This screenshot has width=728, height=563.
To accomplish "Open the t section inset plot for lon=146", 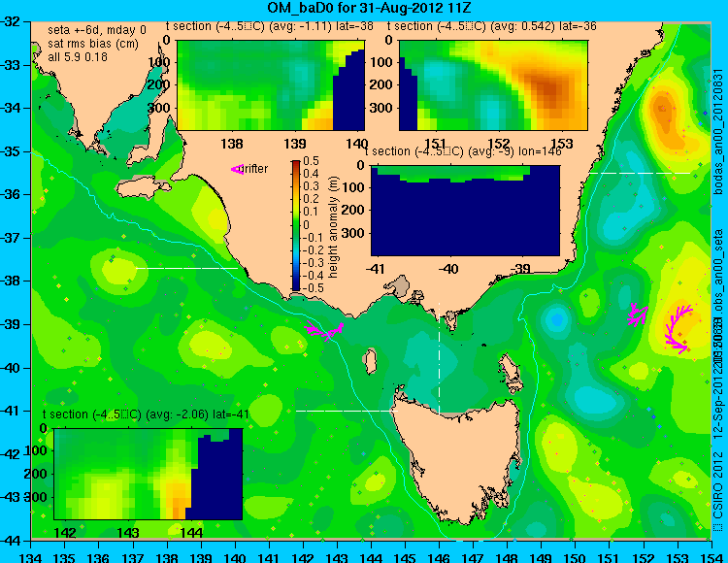I will (x=465, y=211).
